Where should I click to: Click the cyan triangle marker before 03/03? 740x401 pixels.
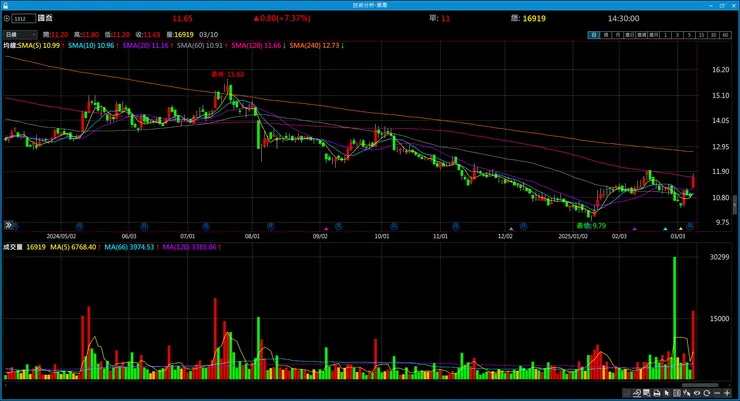(665, 229)
